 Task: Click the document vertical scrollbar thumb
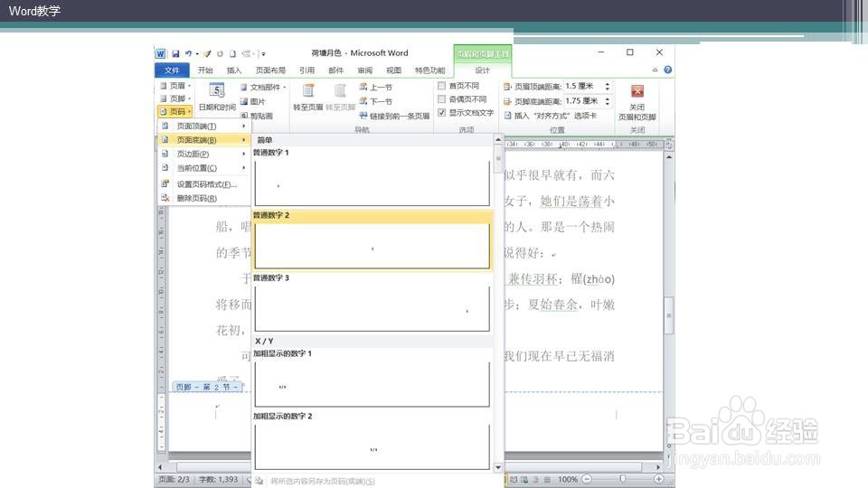[x=669, y=315]
